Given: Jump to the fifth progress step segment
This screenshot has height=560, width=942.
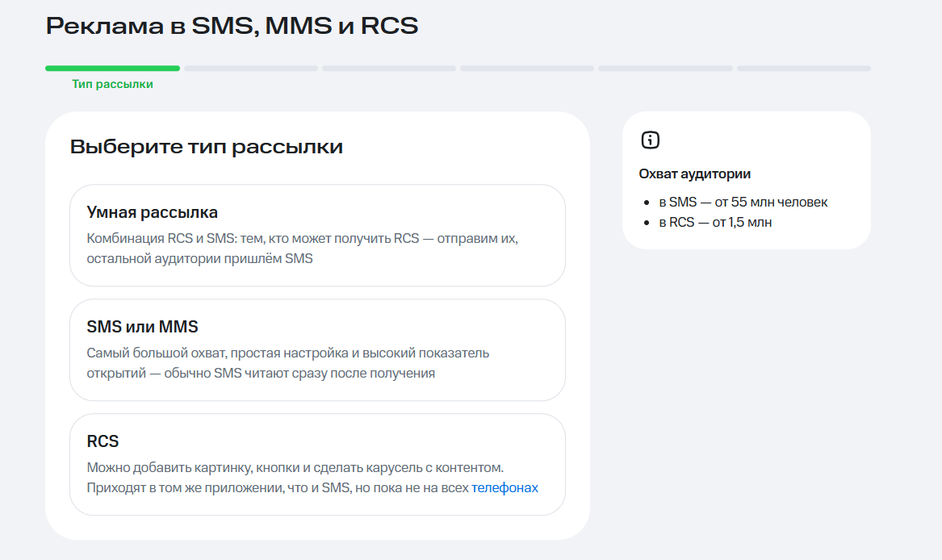Looking at the screenshot, I should pyautogui.click(x=666, y=69).
